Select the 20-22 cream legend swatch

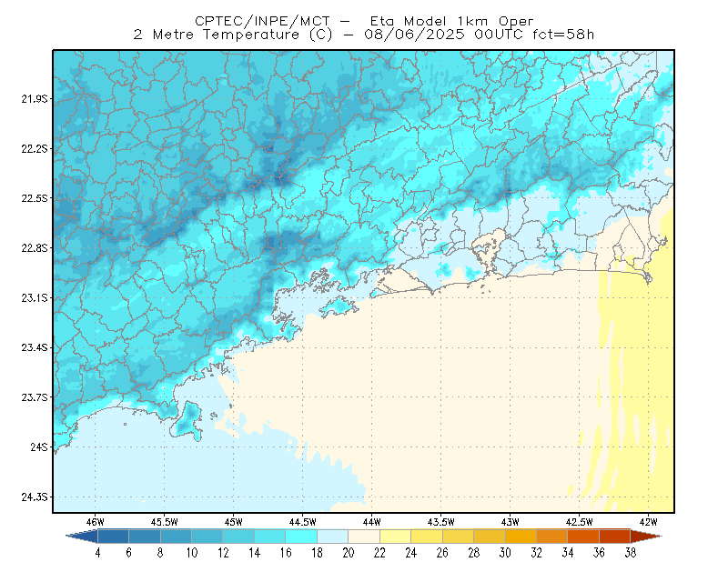[364, 537]
